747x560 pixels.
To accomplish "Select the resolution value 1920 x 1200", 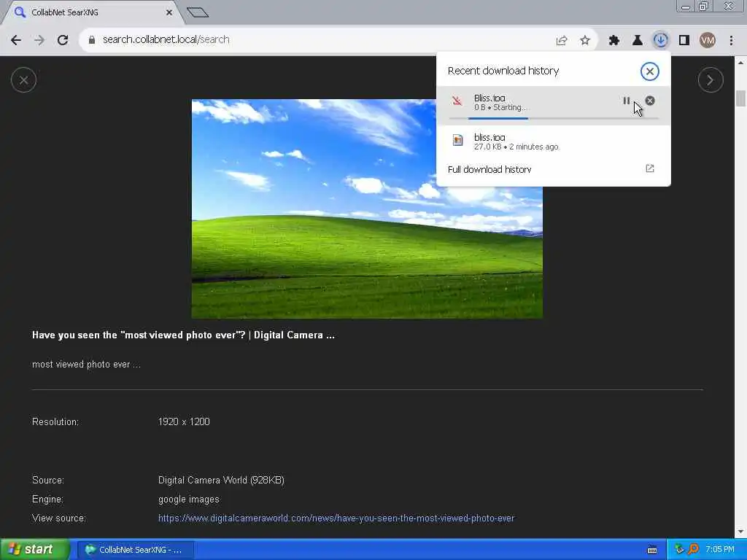I will (x=184, y=422).
